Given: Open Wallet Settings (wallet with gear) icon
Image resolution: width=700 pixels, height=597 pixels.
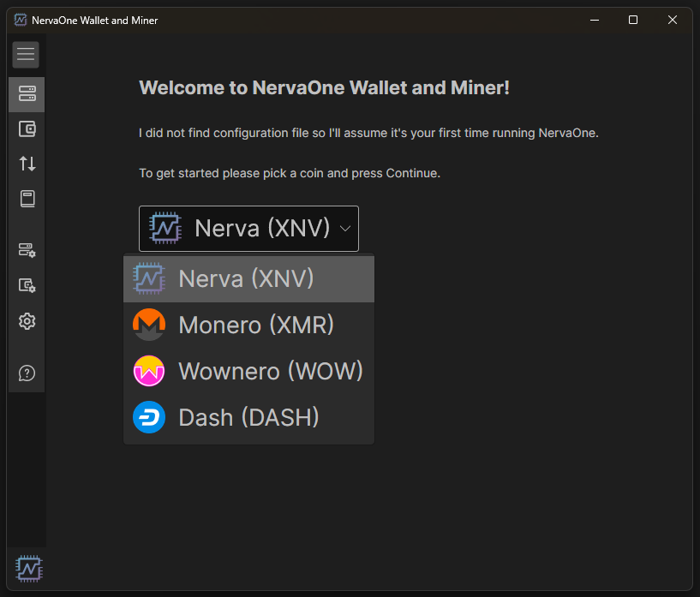Looking at the screenshot, I should point(27,285).
